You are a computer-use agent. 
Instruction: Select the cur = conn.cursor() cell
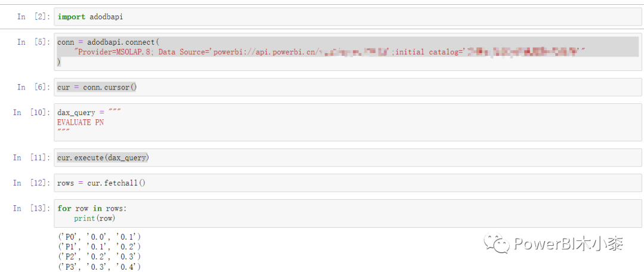pyautogui.click(x=348, y=87)
